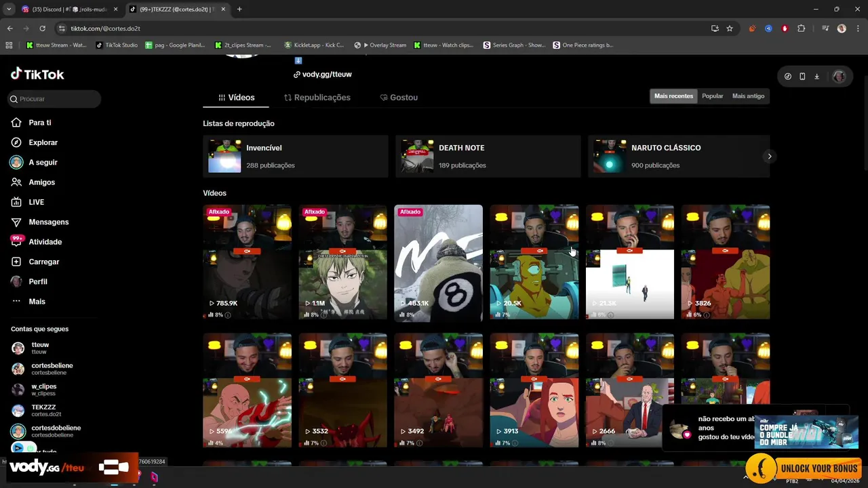Viewport: 868px width, 488px height.
Task: Sort videos by Mais recentes
Action: 673,96
